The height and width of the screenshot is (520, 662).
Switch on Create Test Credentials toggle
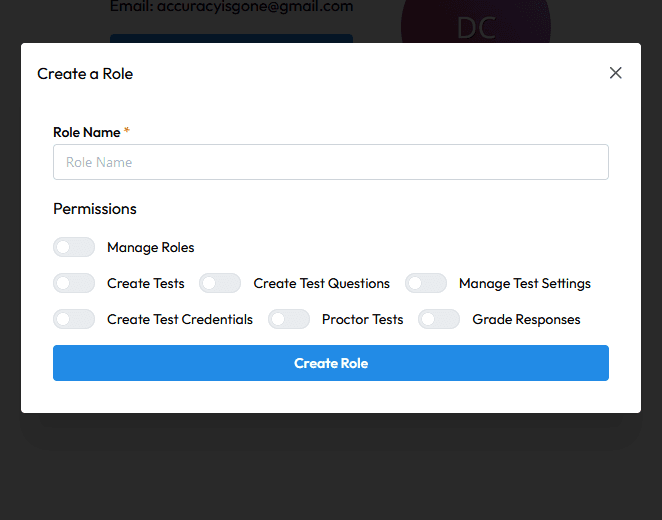pyautogui.click(x=74, y=319)
